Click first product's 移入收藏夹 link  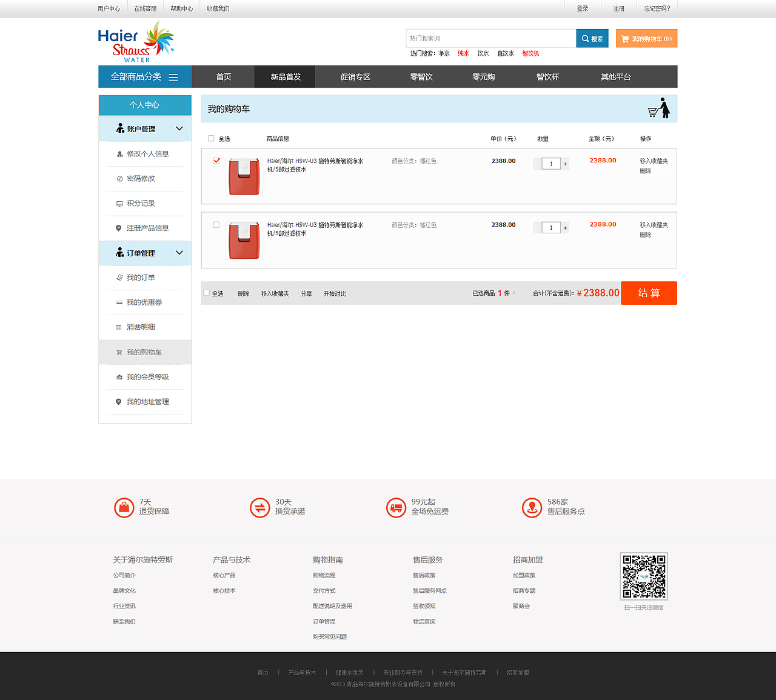coord(654,161)
